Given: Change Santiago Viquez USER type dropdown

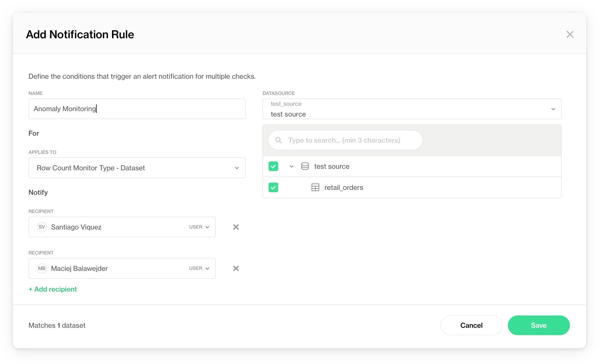Looking at the screenshot, I should point(199,227).
